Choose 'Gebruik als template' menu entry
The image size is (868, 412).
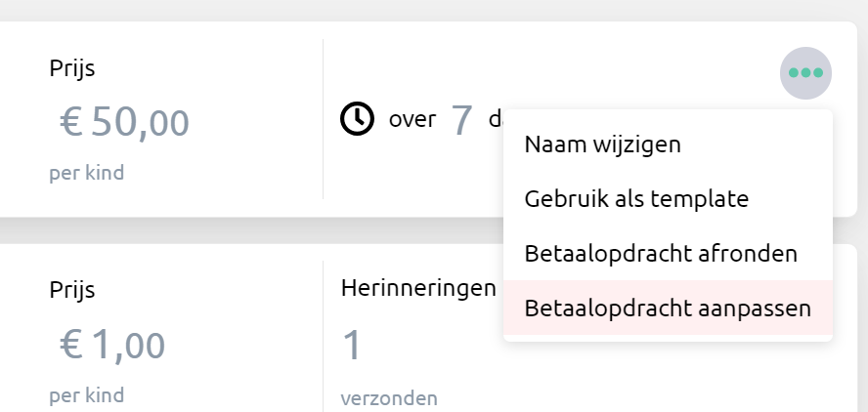[636, 199]
